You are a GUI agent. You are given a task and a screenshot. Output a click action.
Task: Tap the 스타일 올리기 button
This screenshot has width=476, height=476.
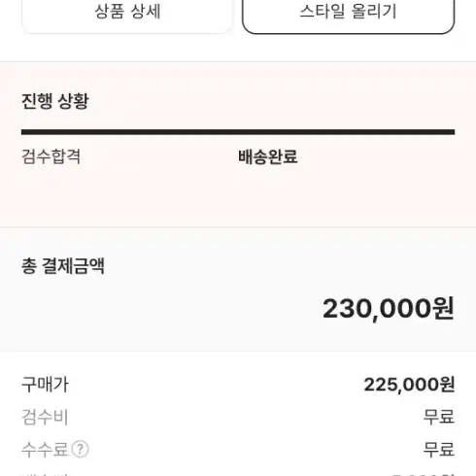(348, 13)
